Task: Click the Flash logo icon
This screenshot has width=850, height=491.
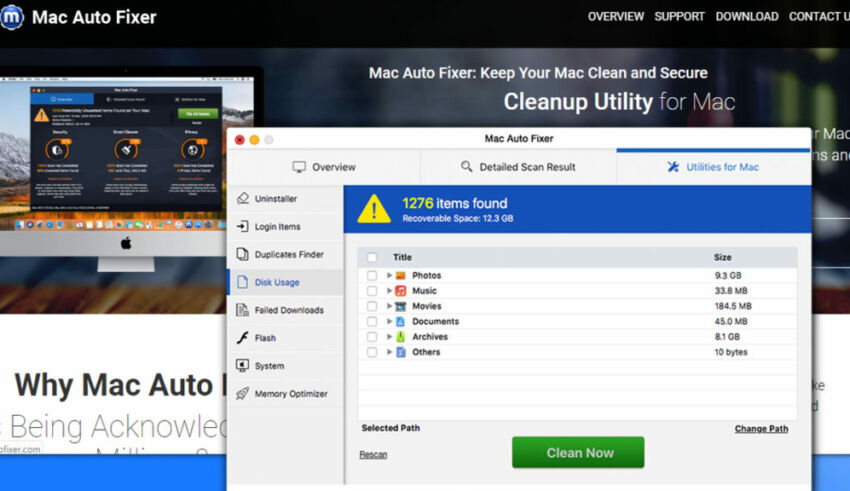Action: 242,338
